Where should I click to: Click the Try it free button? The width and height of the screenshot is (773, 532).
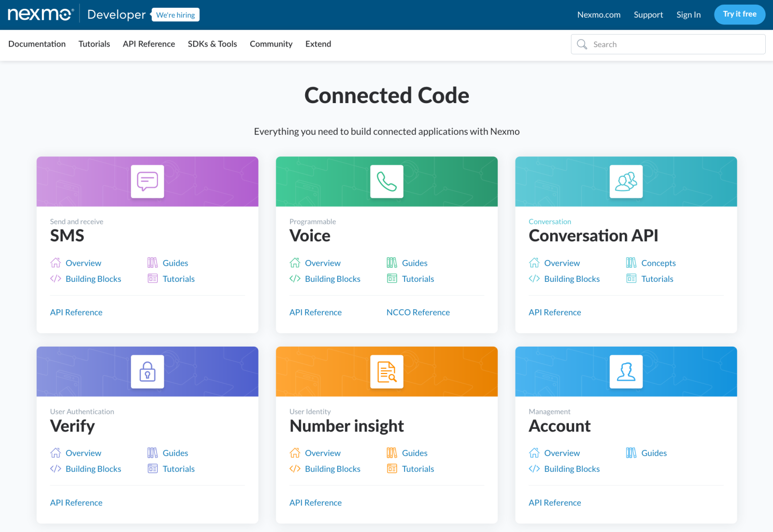tap(740, 15)
